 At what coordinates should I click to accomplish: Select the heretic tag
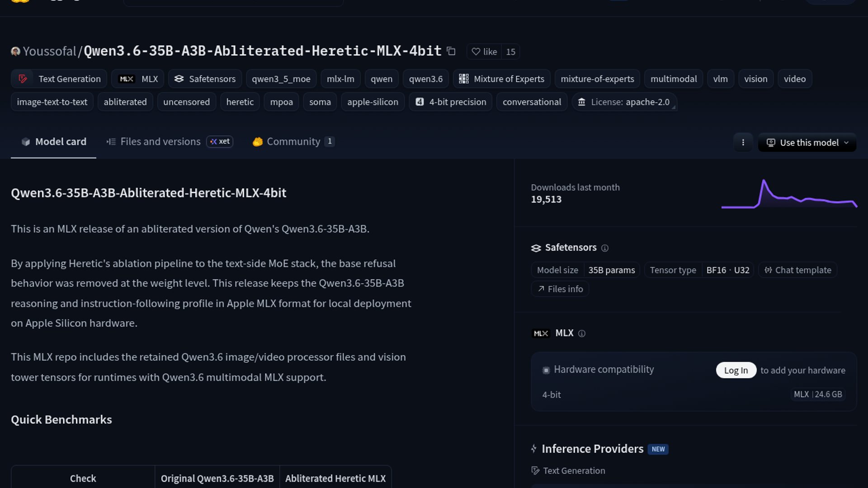(x=240, y=102)
